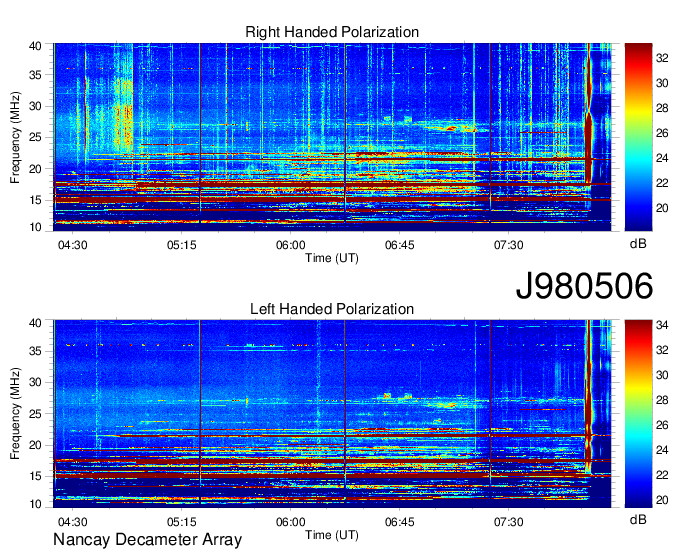This screenshot has width=680, height=552.
Task: Click "Frequency (MHz)" axis label of right-handed plot
Action: [15, 137]
